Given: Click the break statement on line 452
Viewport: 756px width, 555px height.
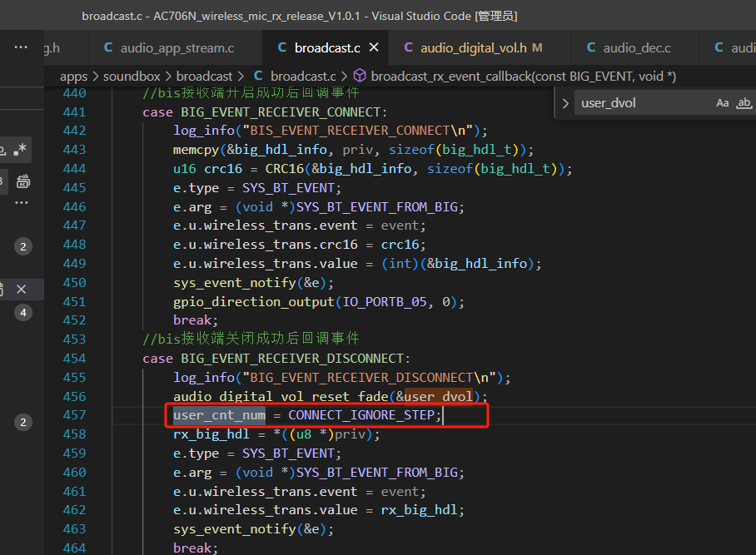Looking at the screenshot, I should pos(196,320).
